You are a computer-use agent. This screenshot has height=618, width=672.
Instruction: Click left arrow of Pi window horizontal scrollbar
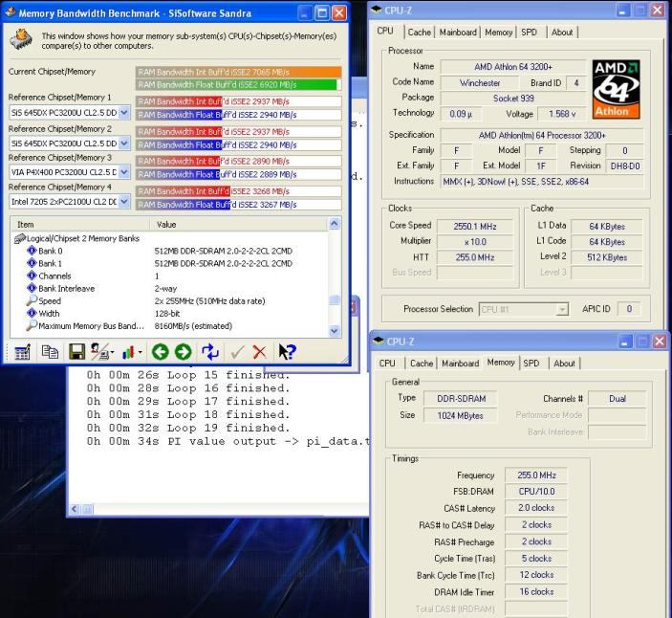[x=75, y=509]
